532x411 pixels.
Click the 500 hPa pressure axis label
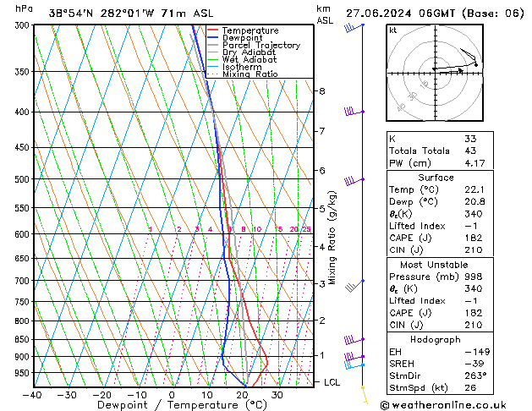click(22, 179)
